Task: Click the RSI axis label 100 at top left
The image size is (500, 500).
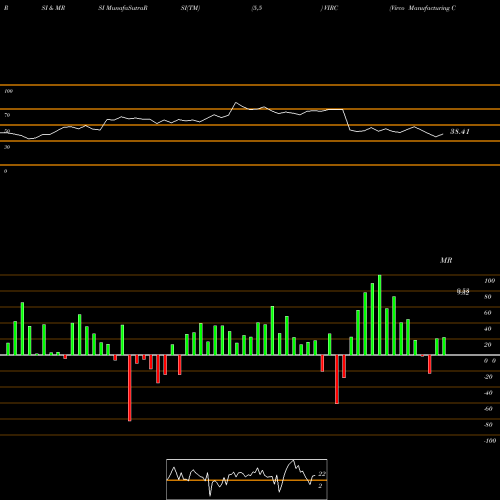Action: coord(8,91)
